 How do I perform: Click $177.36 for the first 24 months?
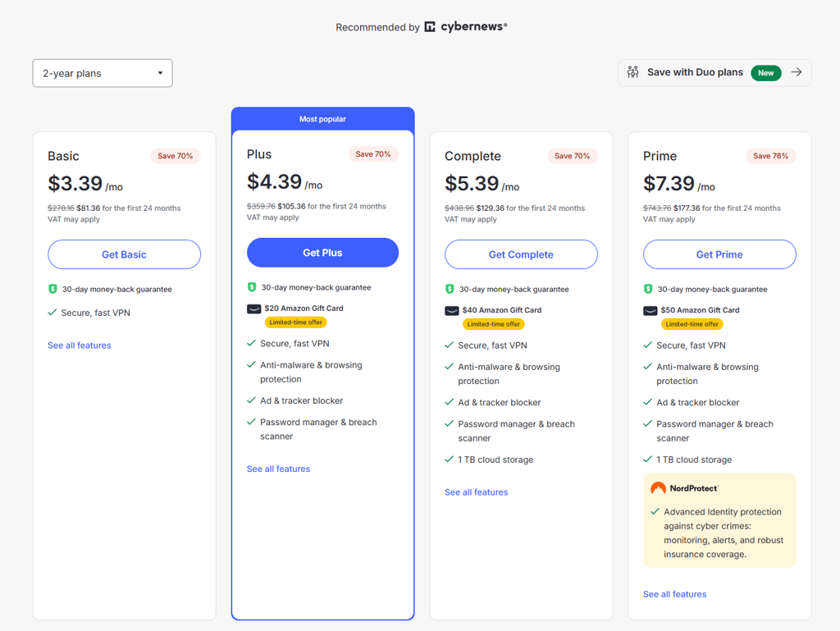point(727,208)
